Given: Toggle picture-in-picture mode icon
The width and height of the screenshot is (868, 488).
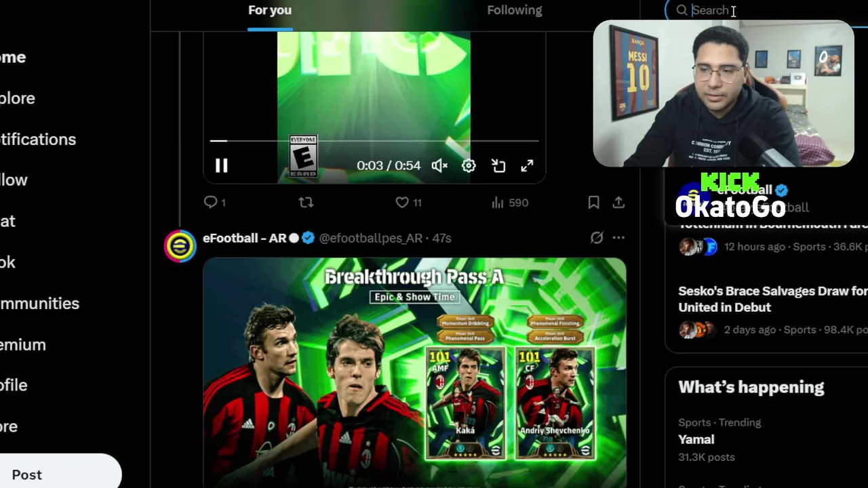Looking at the screenshot, I should click(x=498, y=166).
